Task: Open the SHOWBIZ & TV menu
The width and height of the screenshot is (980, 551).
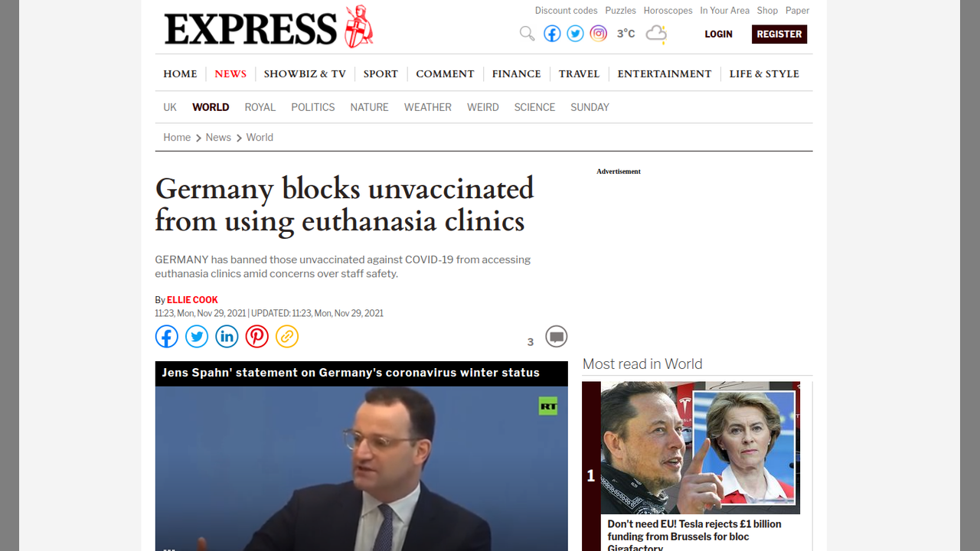Action: pyautogui.click(x=305, y=74)
